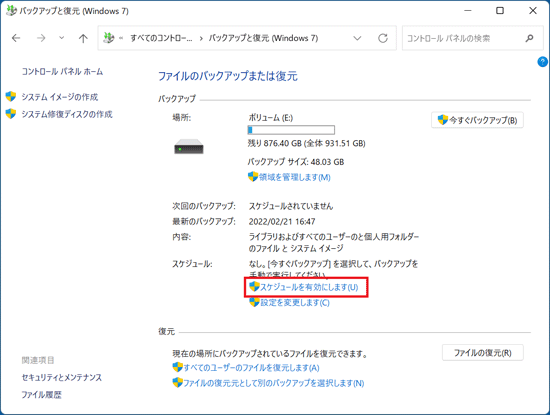This screenshot has width=550, height=415.
Task: Click the search magnifier icon
Action: (x=529, y=38)
